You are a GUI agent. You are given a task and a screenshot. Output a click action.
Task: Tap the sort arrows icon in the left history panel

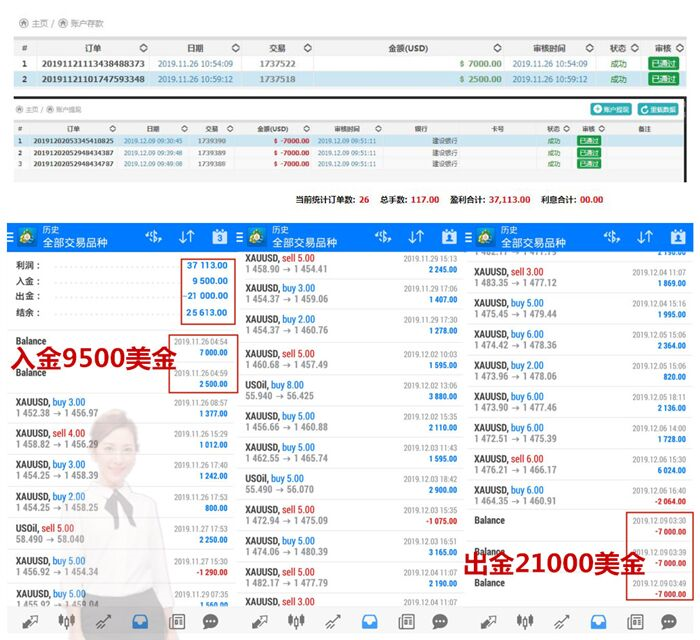tap(187, 237)
